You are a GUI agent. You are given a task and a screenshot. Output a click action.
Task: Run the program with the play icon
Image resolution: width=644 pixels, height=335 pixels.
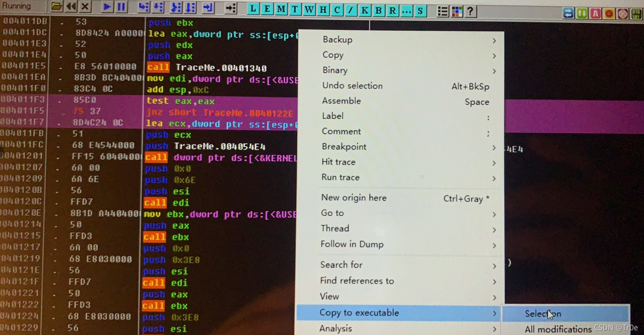pyautogui.click(x=107, y=7)
